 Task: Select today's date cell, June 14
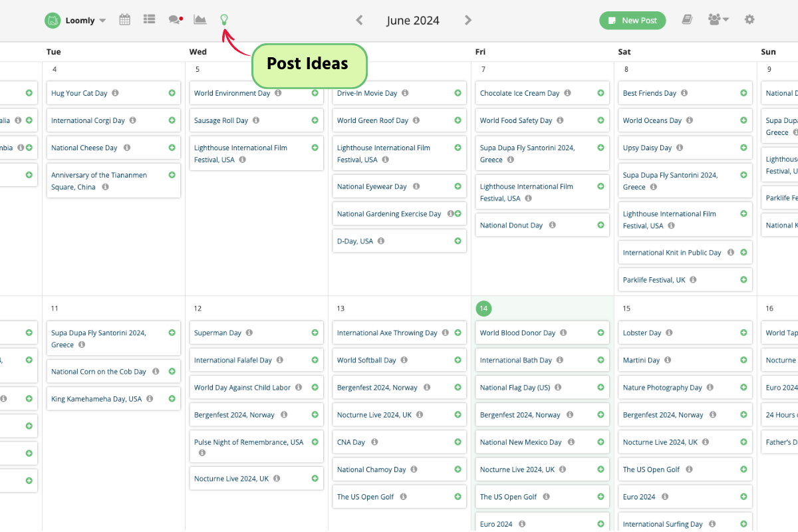click(483, 308)
